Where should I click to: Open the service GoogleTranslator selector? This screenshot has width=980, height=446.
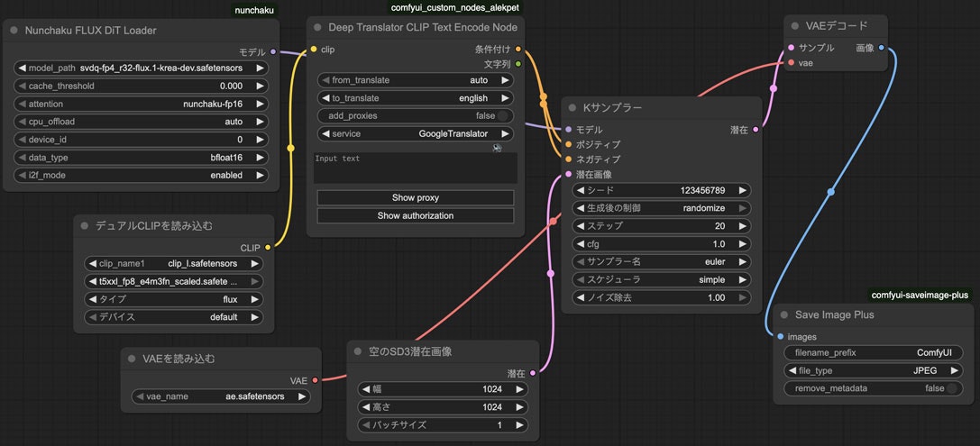(416, 133)
